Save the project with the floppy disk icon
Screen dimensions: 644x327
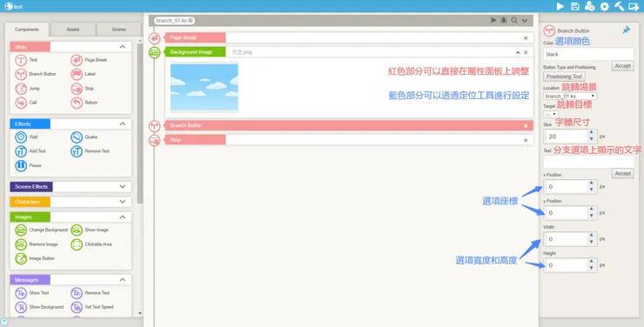(x=575, y=6)
